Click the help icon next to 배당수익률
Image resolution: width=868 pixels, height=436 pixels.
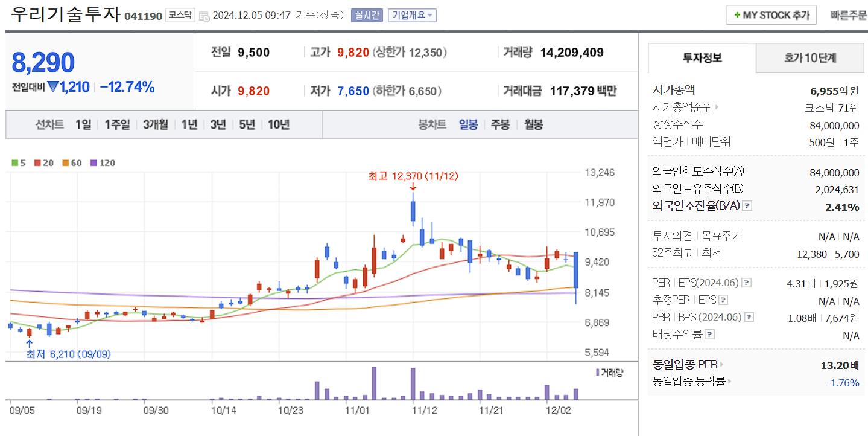pos(709,333)
